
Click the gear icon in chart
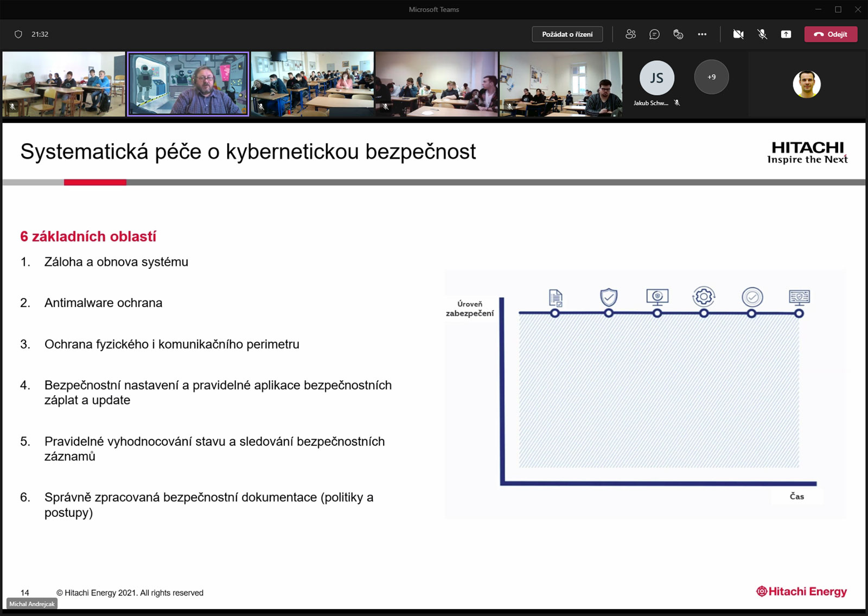(x=704, y=297)
